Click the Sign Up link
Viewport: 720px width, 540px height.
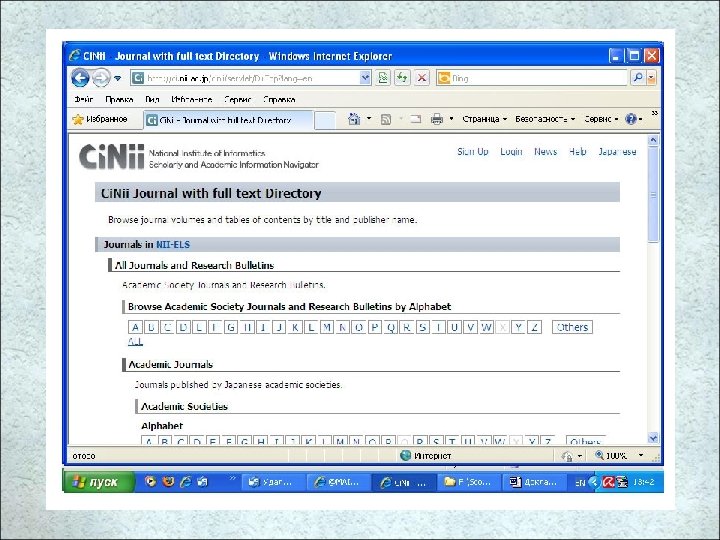pyautogui.click(x=472, y=152)
